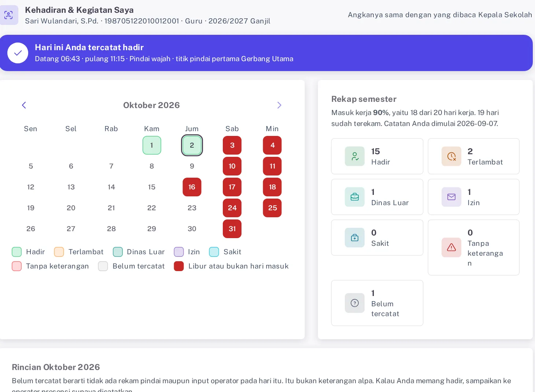Click the Sakit medical kit icon

pos(354,238)
